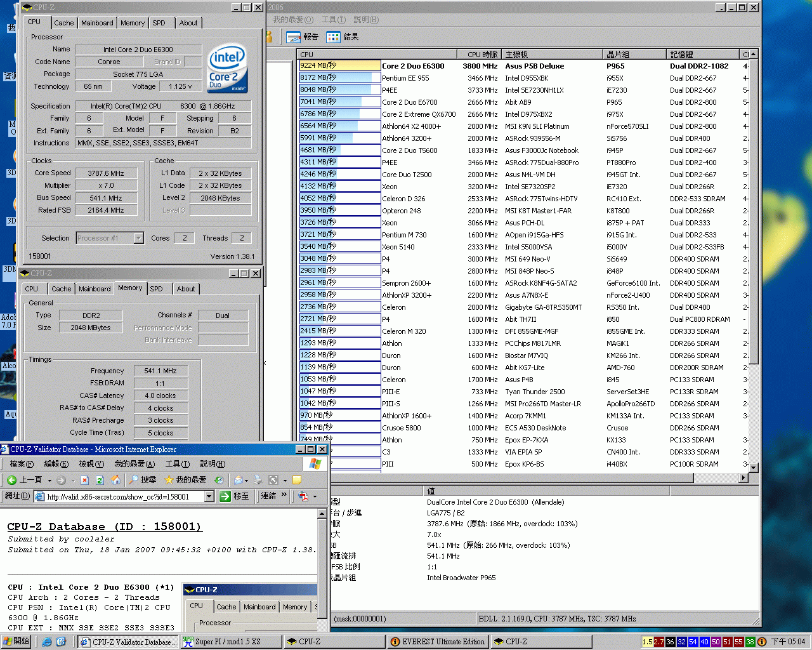Open the Cache tab in top CPU-Z window

click(63, 23)
